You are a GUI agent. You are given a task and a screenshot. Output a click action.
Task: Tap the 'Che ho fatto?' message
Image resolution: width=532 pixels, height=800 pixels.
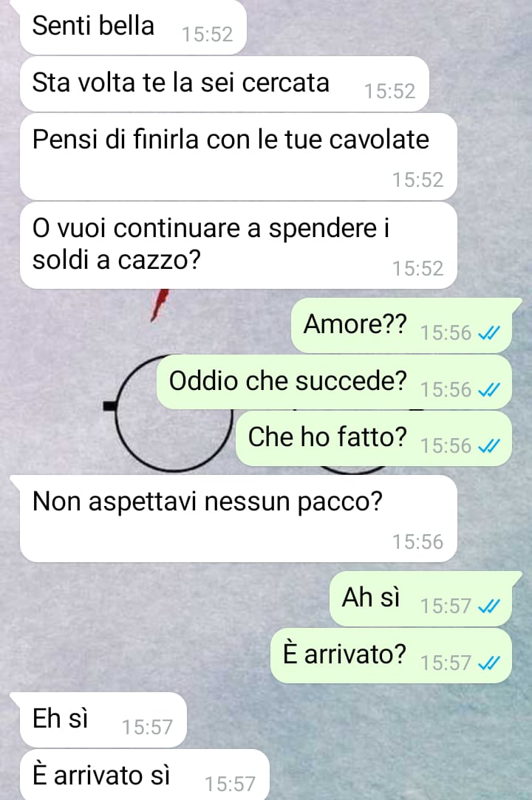click(x=374, y=439)
